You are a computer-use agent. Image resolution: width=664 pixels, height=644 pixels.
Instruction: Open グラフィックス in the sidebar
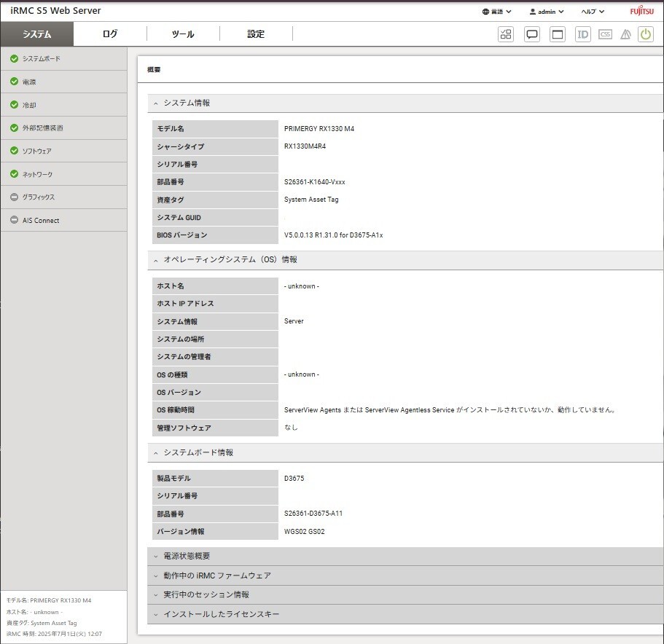pos(64,197)
